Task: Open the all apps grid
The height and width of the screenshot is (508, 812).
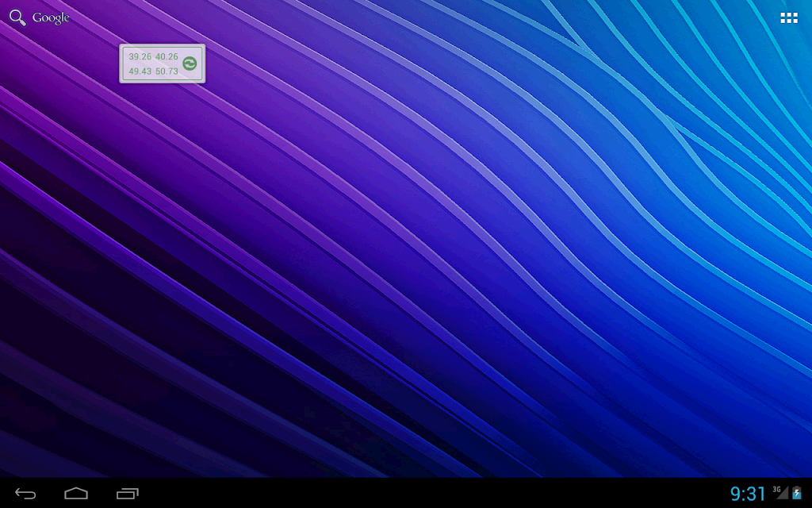Action: pyautogui.click(x=789, y=18)
